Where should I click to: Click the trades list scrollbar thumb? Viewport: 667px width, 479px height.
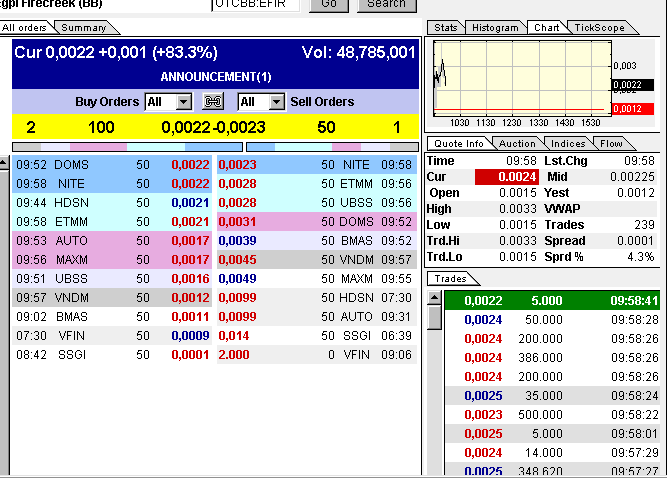[434, 317]
